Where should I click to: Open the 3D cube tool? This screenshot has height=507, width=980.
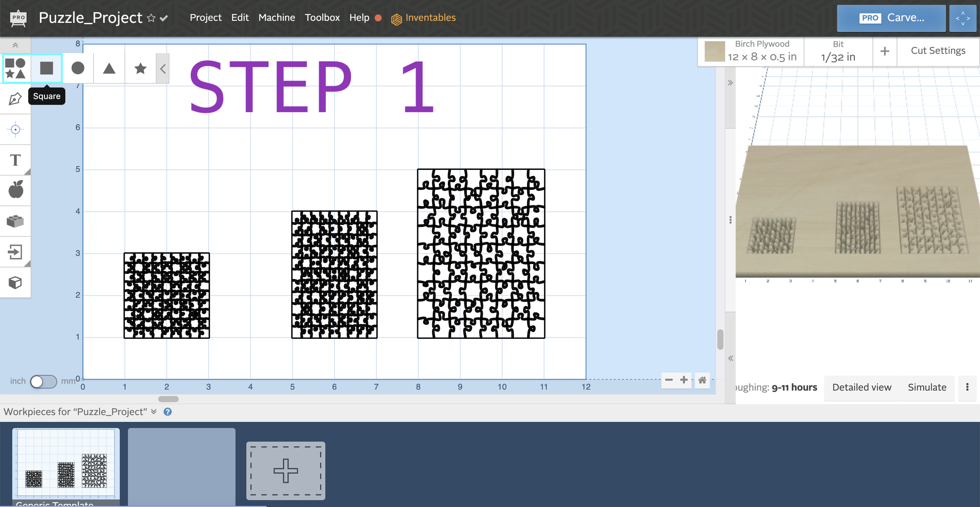point(15,282)
